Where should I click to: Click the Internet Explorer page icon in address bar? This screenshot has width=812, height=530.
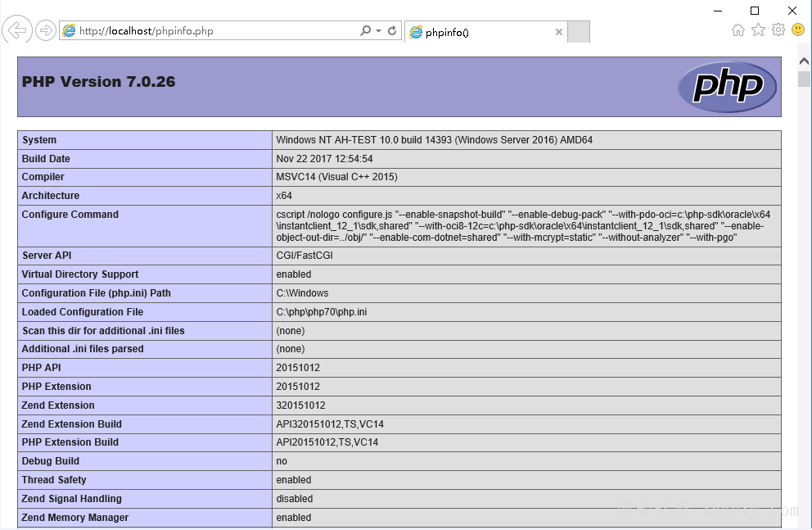tap(70, 31)
